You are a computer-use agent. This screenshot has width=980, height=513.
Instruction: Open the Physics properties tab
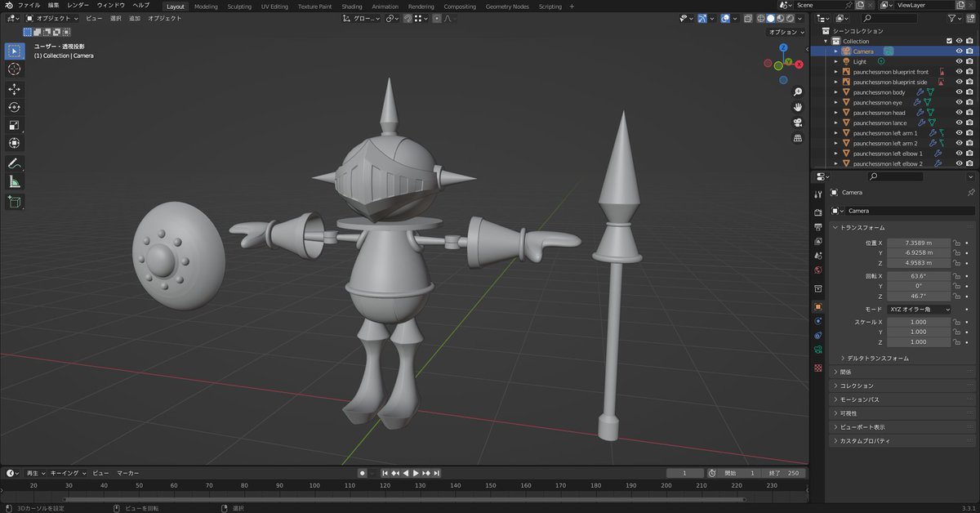tap(818, 321)
